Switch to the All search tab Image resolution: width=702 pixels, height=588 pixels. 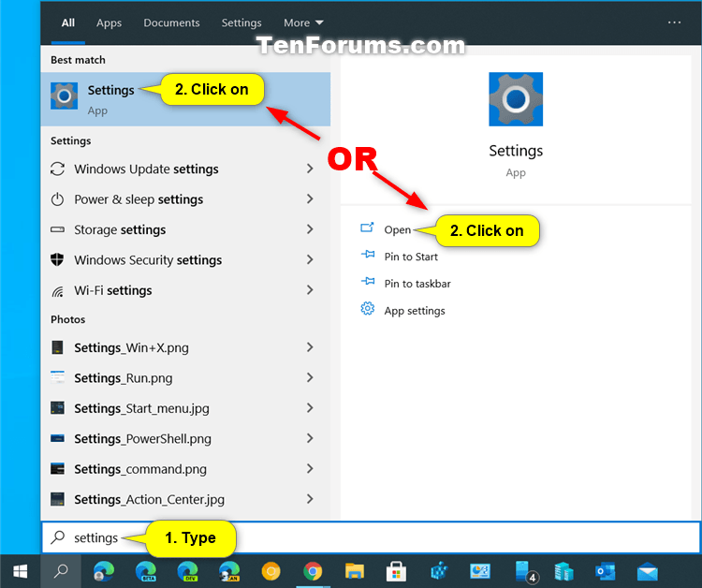pyautogui.click(x=68, y=22)
